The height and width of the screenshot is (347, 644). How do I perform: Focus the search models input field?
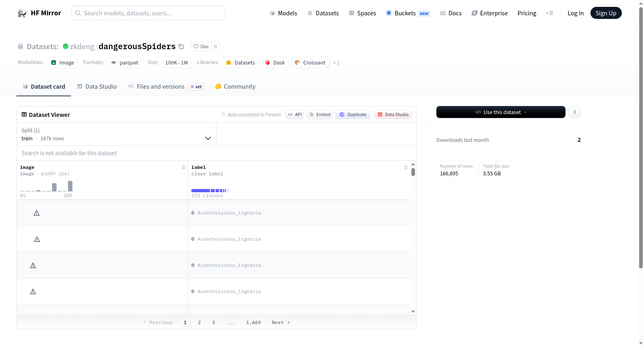148,13
